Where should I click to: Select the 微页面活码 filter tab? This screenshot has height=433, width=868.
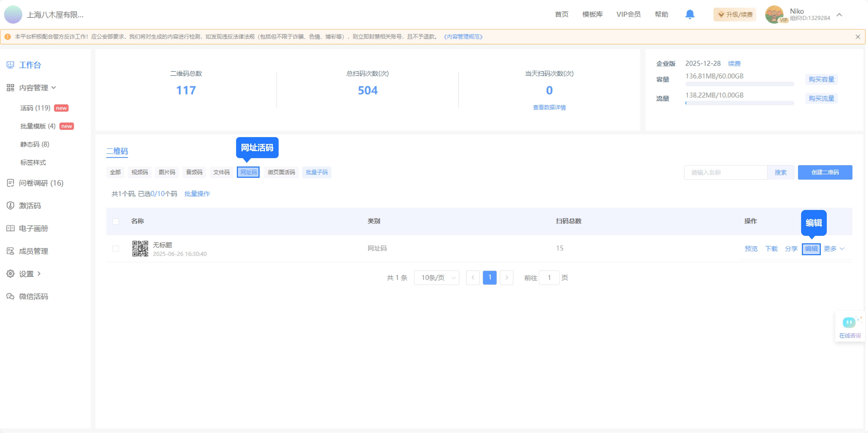(281, 172)
